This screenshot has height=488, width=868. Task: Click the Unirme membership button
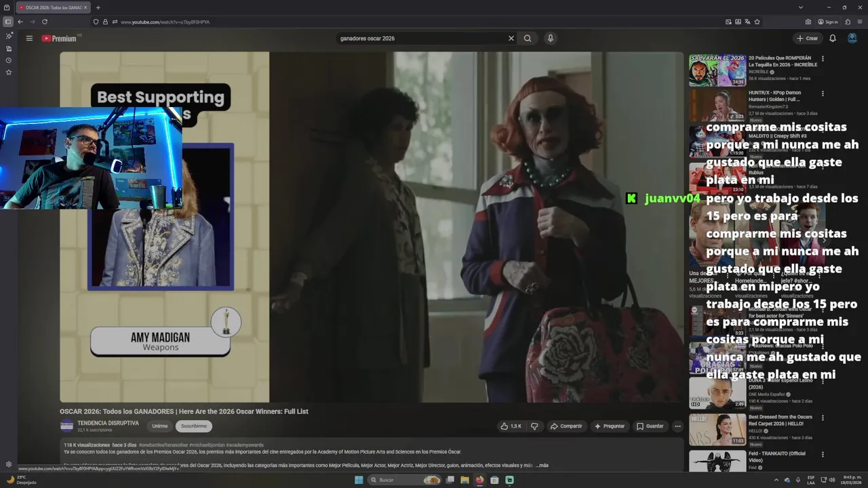(160, 426)
